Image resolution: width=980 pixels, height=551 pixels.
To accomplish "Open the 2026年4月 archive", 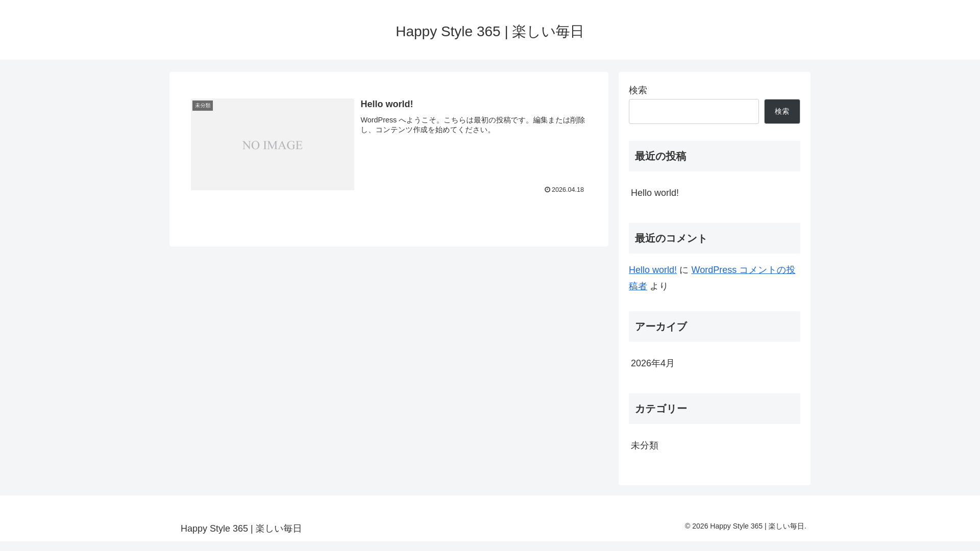I will point(652,363).
